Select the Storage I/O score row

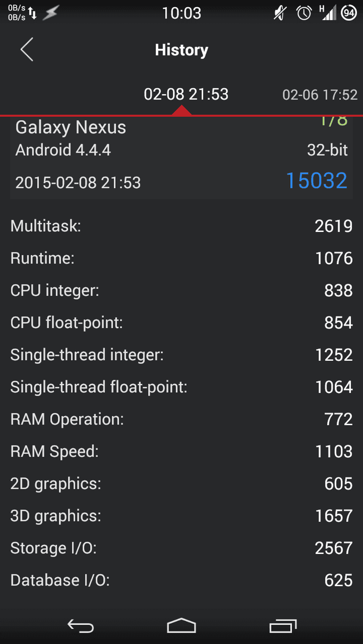(x=181, y=549)
